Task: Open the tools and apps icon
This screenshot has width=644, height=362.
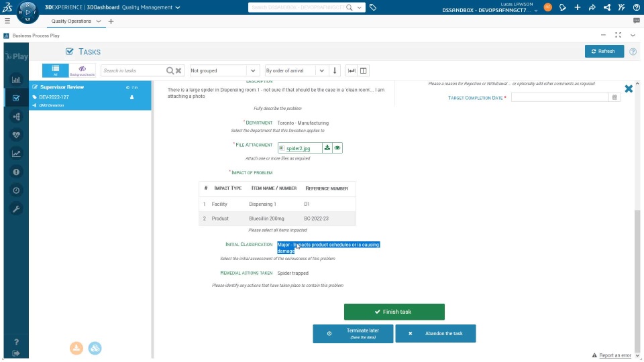Action: click(x=621, y=7)
